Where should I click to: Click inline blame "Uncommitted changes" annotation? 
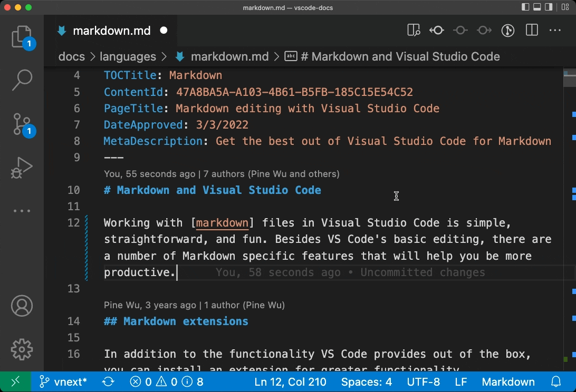tap(423, 272)
